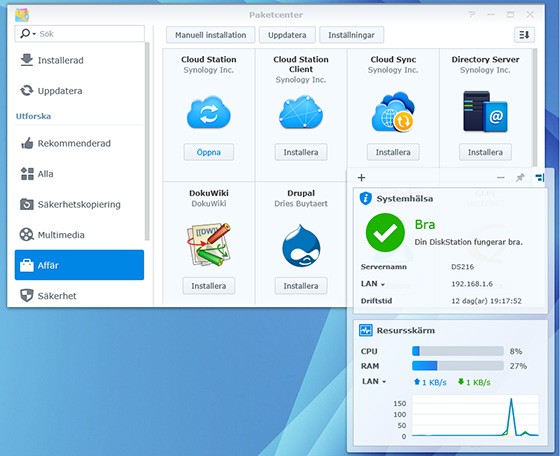Click the Uppdatera toolbar button
The image size is (560, 456).
(x=287, y=35)
